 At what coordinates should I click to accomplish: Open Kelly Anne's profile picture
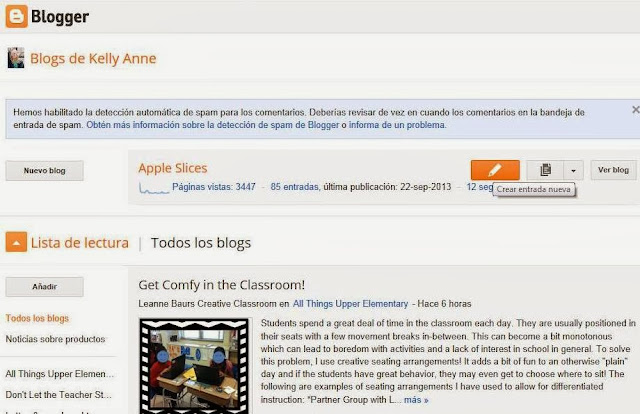pos(16,58)
